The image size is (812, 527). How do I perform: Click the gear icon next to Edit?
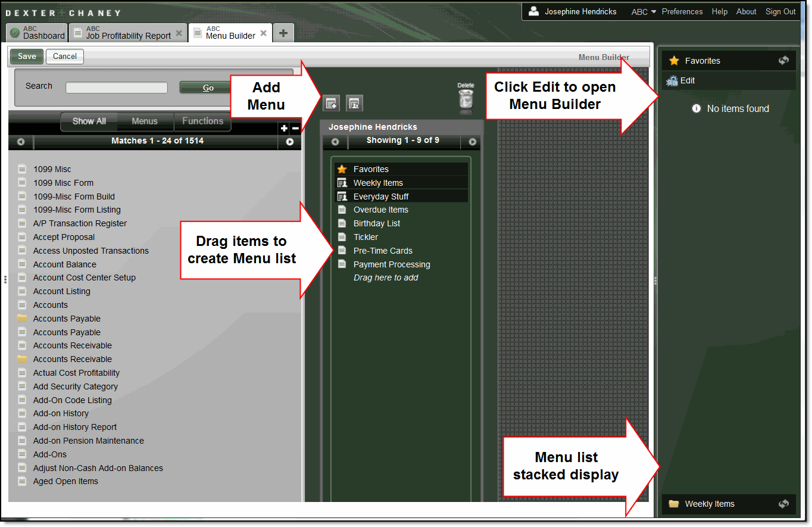[x=672, y=80]
